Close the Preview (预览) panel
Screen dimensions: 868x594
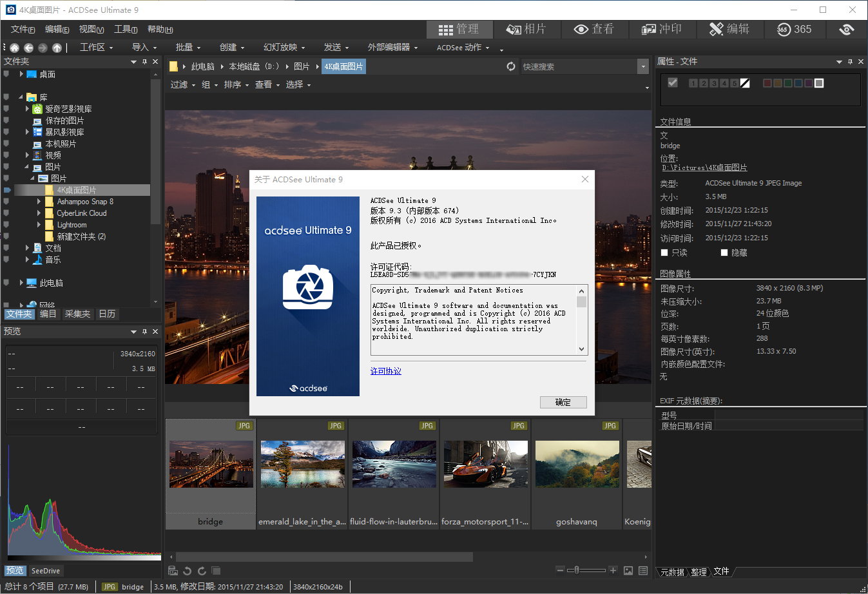tap(155, 331)
